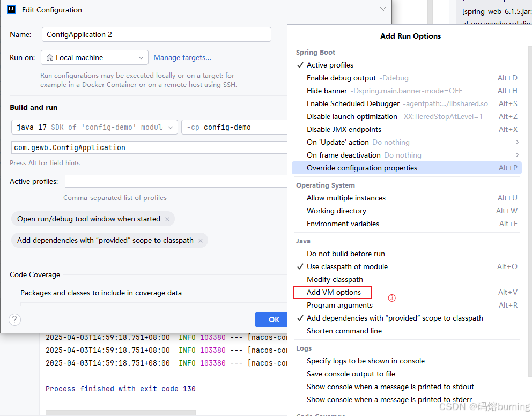Select Show console when message printed to stdout
The height and width of the screenshot is (416, 532).
coord(407,387)
